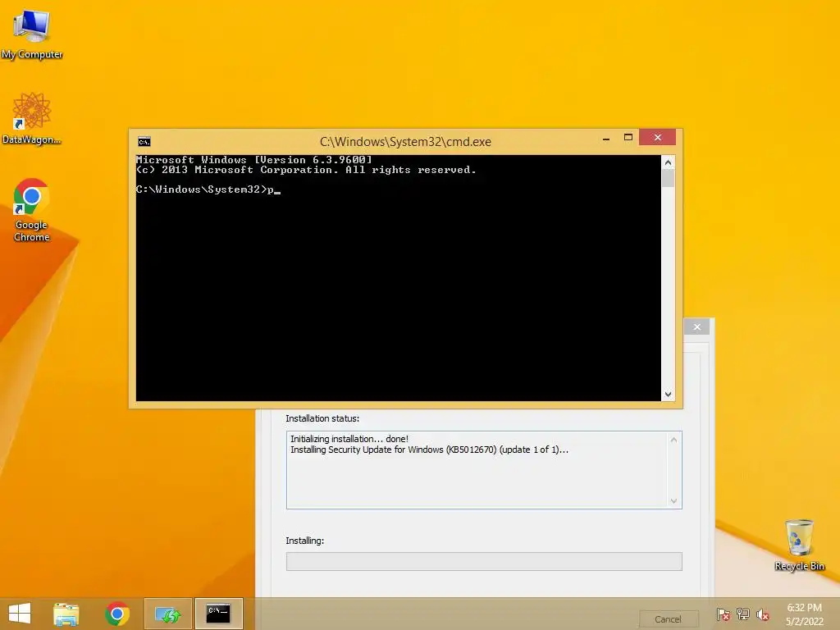Click the '(c) 2013 Microsoft Corporation' line

click(x=306, y=170)
